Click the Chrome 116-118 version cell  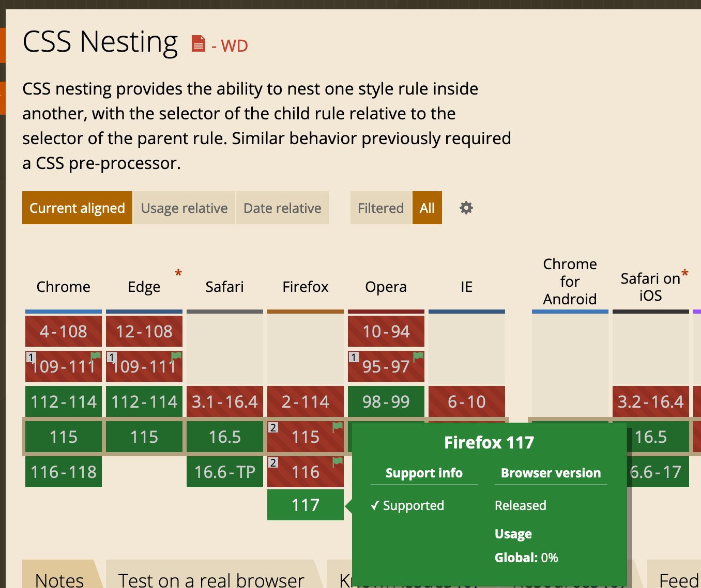click(x=64, y=472)
